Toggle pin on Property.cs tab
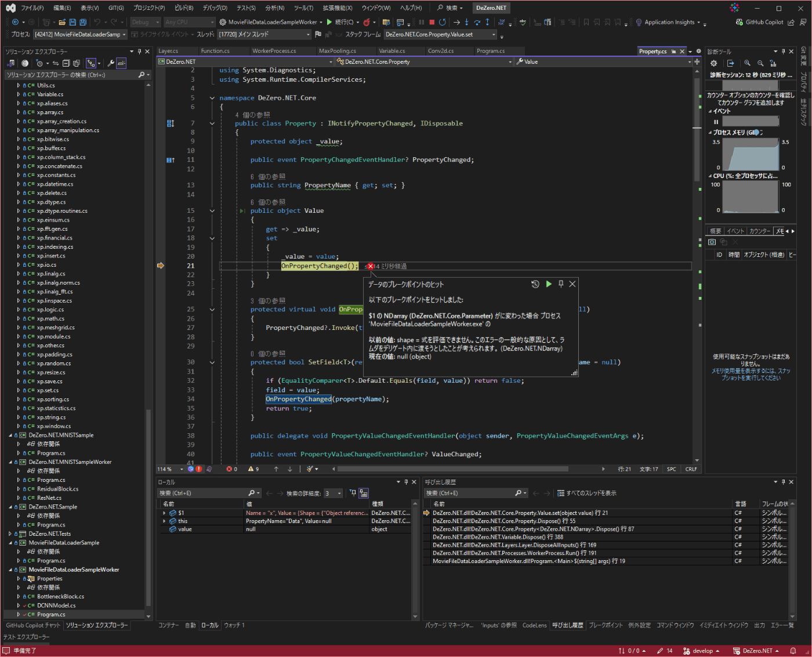The height and width of the screenshot is (657, 812). click(674, 52)
